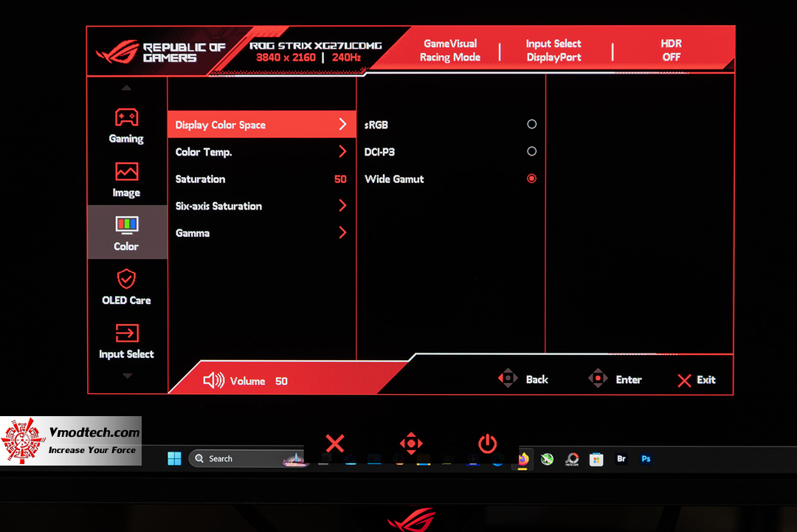Open the green circular taskbar icon beside Firefox

[547, 460]
